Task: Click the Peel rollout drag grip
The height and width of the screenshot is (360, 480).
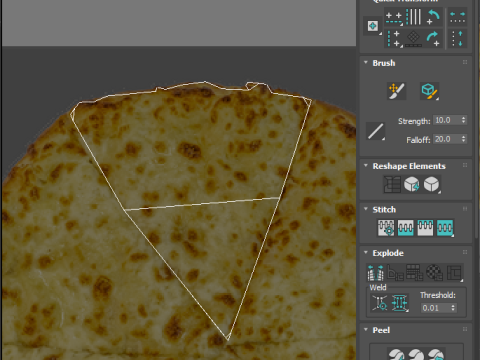Action: (465, 329)
